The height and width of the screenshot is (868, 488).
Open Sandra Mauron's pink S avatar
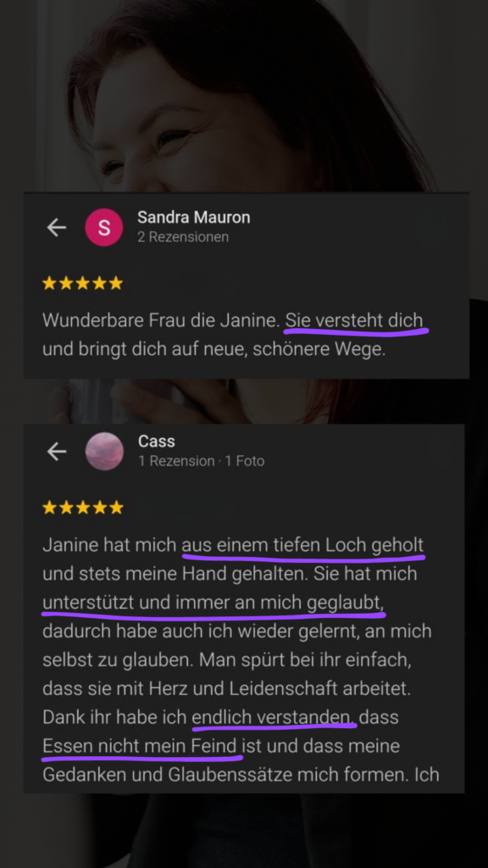pyautogui.click(x=104, y=227)
